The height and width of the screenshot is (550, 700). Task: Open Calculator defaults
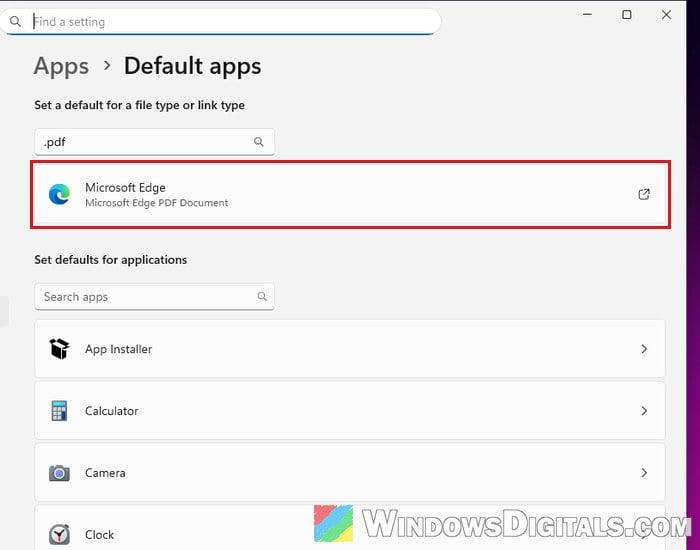[350, 411]
